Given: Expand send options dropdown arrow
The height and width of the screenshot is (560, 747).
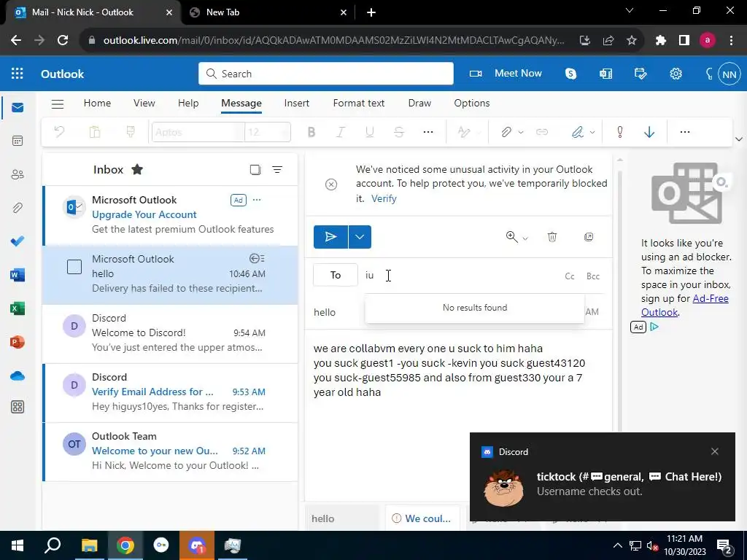Looking at the screenshot, I should pos(360,237).
